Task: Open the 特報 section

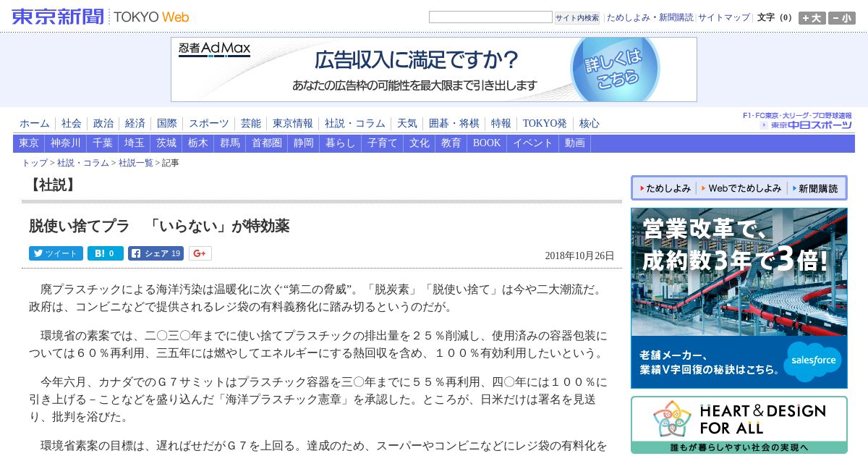Action: tap(501, 123)
